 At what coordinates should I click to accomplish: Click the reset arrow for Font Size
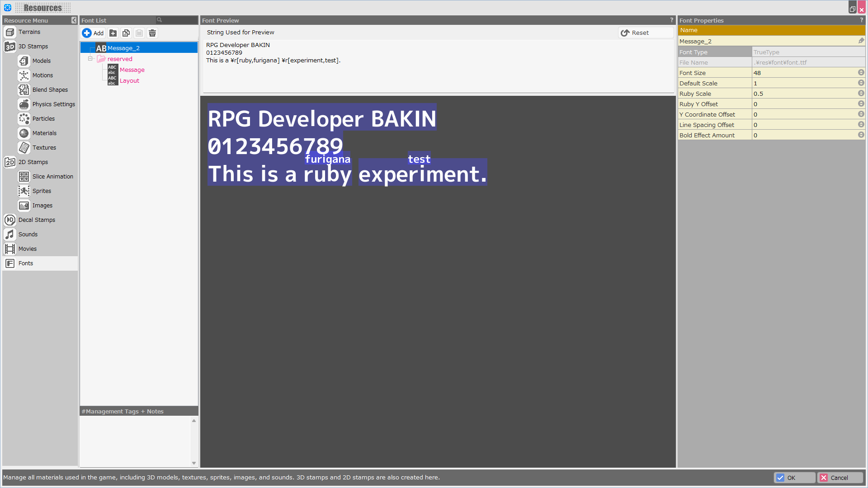pyautogui.click(x=861, y=73)
